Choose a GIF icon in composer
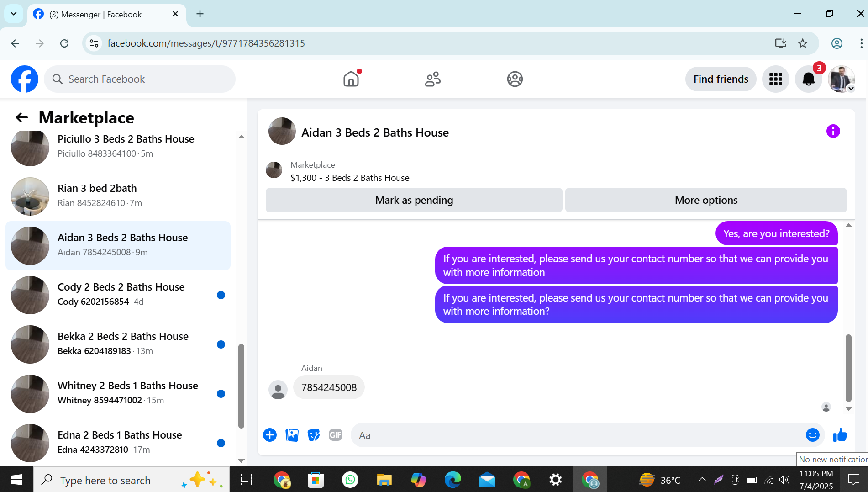 336,435
